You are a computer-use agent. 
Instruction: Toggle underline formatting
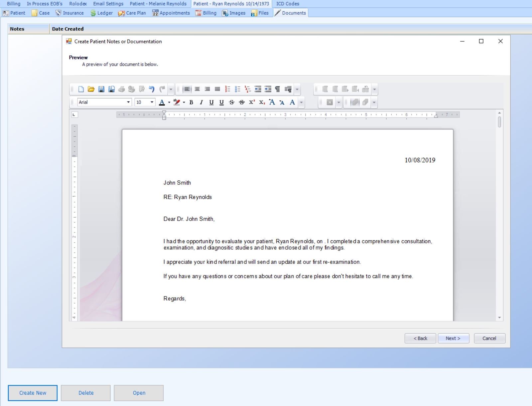(x=212, y=102)
